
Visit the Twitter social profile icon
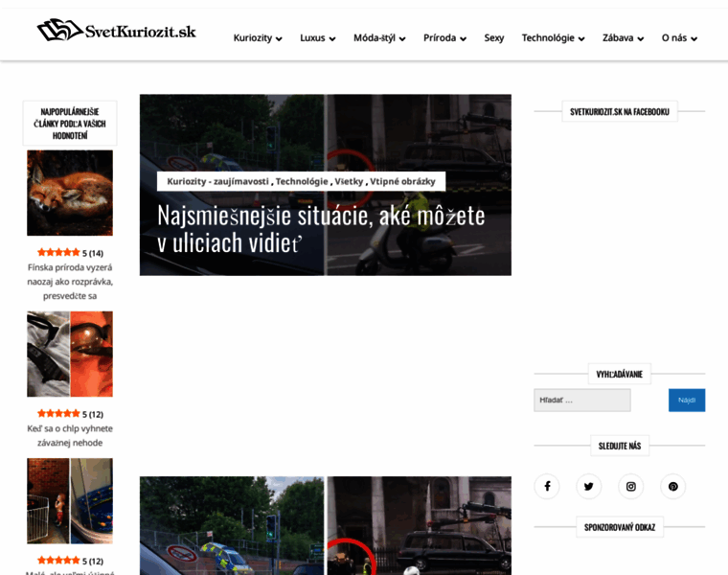pyautogui.click(x=589, y=486)
